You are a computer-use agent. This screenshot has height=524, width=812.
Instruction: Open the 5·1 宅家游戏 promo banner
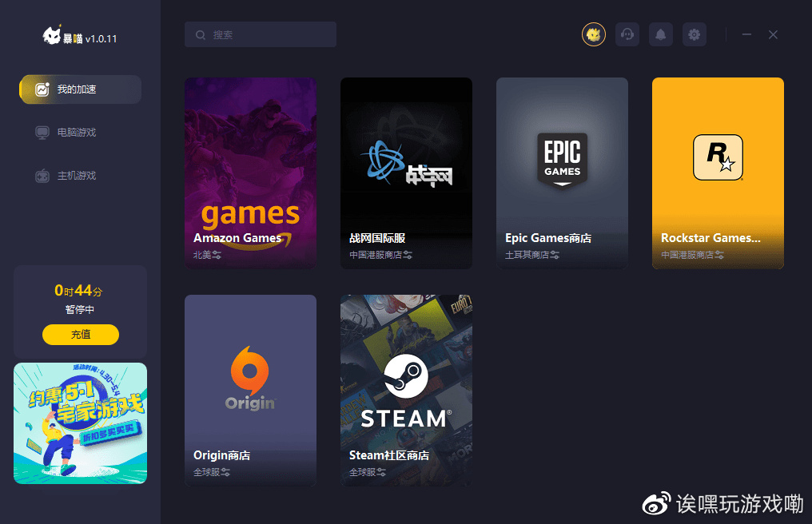tap(80, 423)
